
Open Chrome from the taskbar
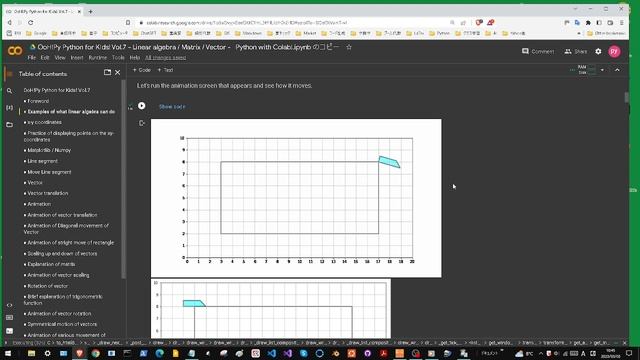click(96, 353)
